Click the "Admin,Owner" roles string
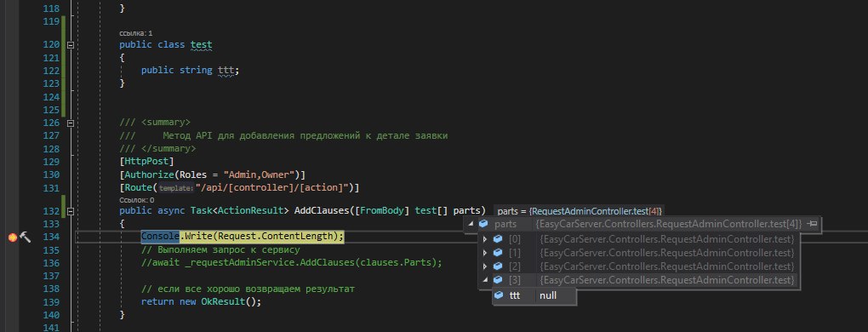 pyautogui.click(x=258, y=175)
